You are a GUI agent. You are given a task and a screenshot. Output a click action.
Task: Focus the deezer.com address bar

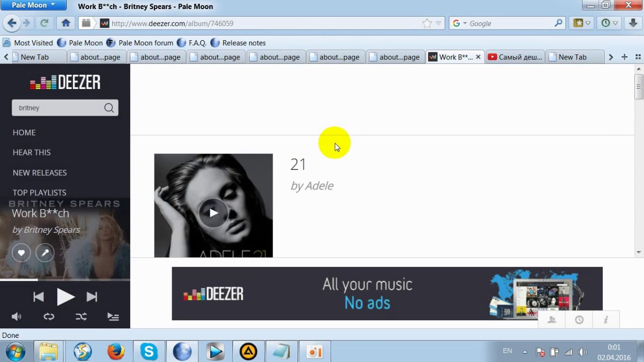tap(262, 23)
